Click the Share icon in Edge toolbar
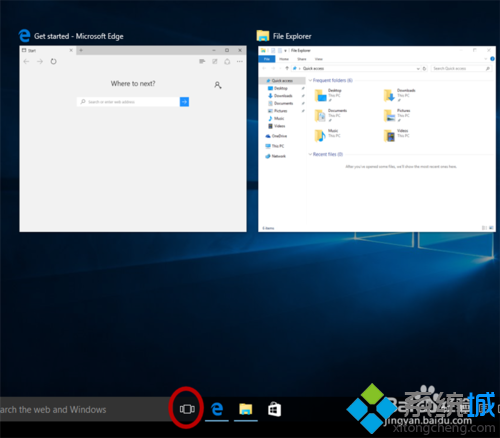Viewport: 500px width, 438px height. pyautogui.click(x=227, y=61)
